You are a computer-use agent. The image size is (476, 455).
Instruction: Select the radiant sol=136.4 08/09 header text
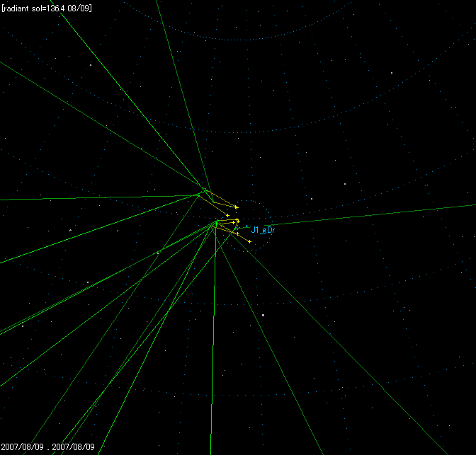click(x=47, y=8)
